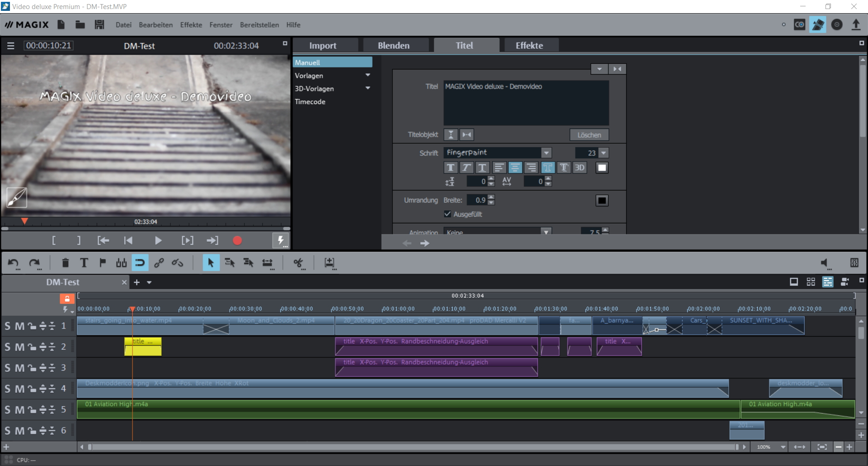Open the Animation dropdown showing Keine

546,232
